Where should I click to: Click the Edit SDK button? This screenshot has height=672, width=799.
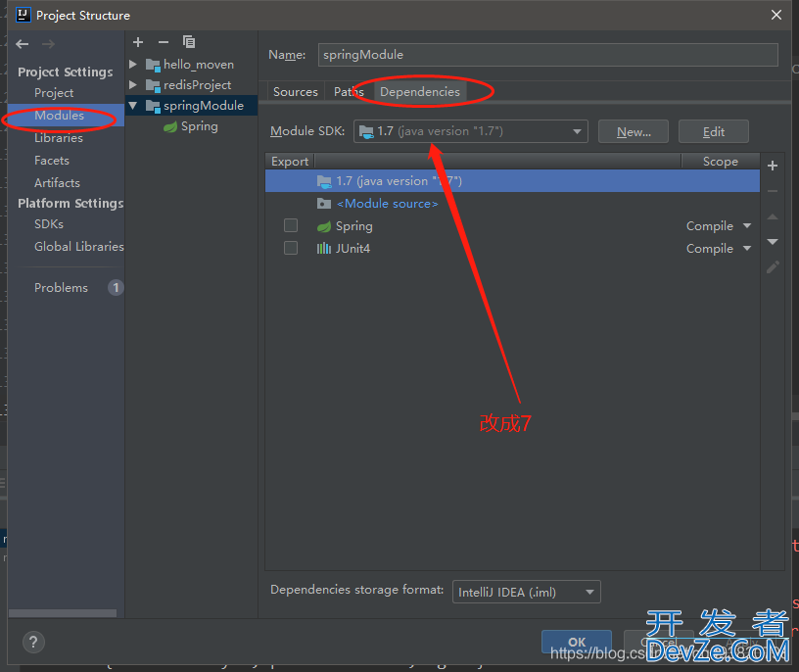click(714, 132)
